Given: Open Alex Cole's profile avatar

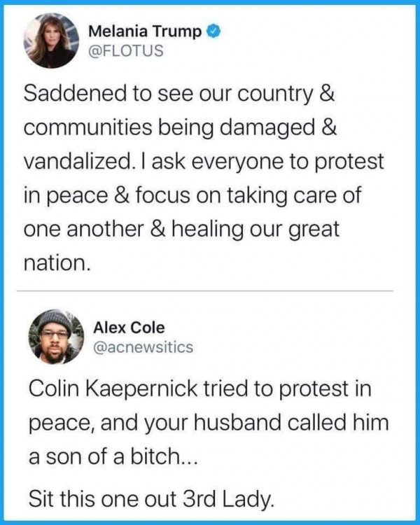Looking at the screenshot, I should 54,337.
